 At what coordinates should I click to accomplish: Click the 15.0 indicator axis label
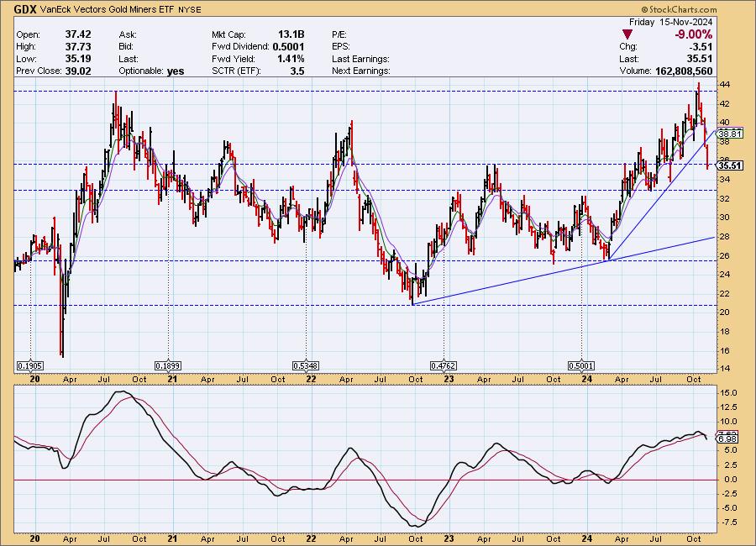coord(729,392)
